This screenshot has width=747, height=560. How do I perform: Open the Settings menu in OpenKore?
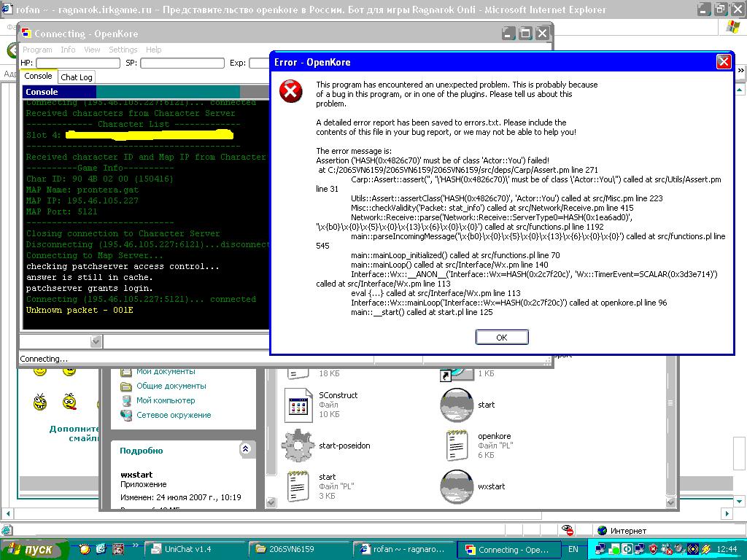123,50
